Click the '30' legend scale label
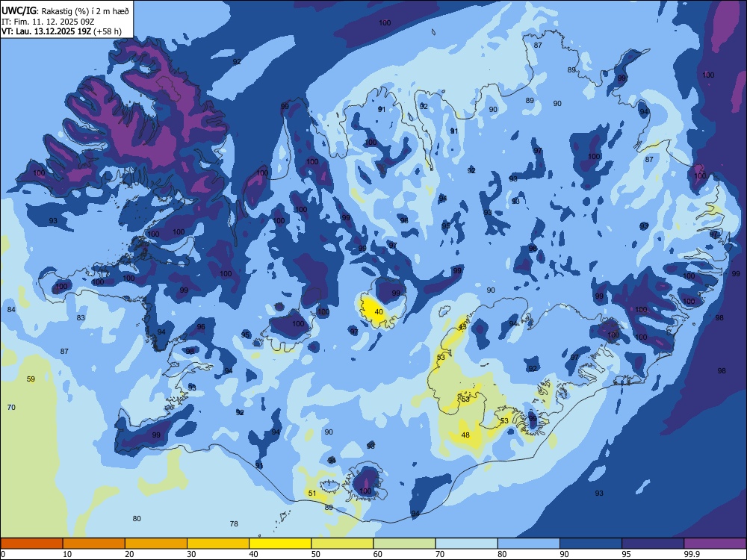The height and width of the screenshot is (560, 747). click(191, 554)
